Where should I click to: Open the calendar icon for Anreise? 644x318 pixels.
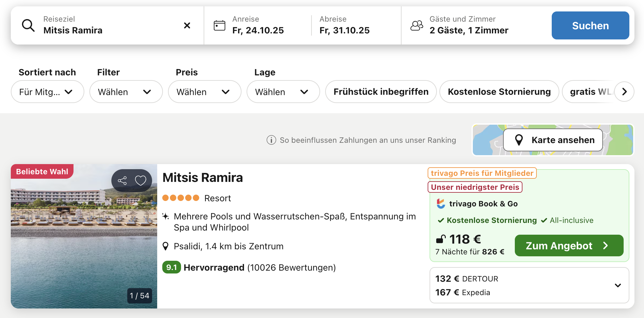pos(219,25)
